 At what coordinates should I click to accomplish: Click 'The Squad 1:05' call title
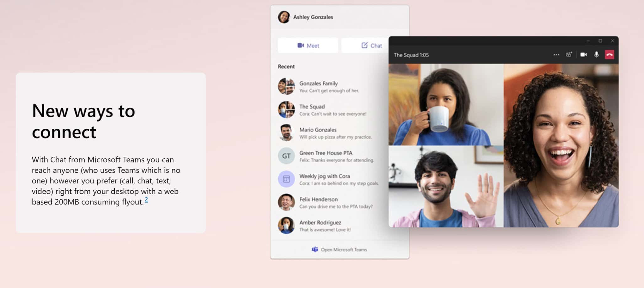(411, 55)
